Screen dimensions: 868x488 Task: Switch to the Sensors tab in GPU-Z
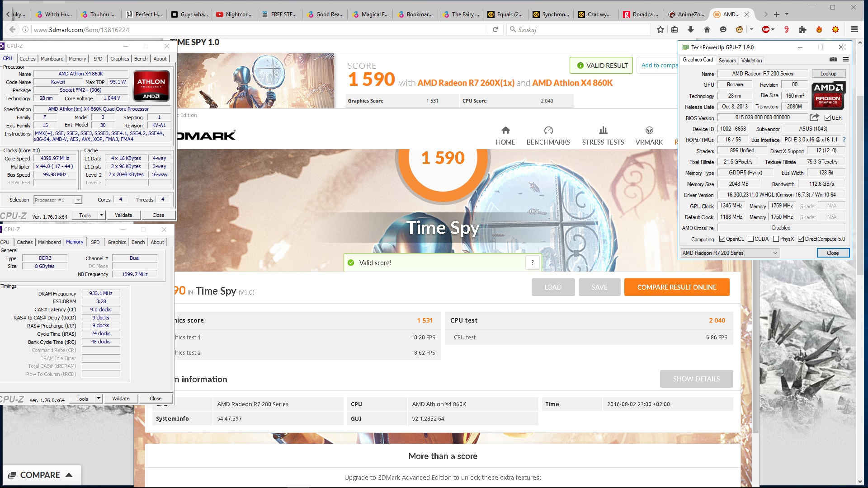pos(727,60)
